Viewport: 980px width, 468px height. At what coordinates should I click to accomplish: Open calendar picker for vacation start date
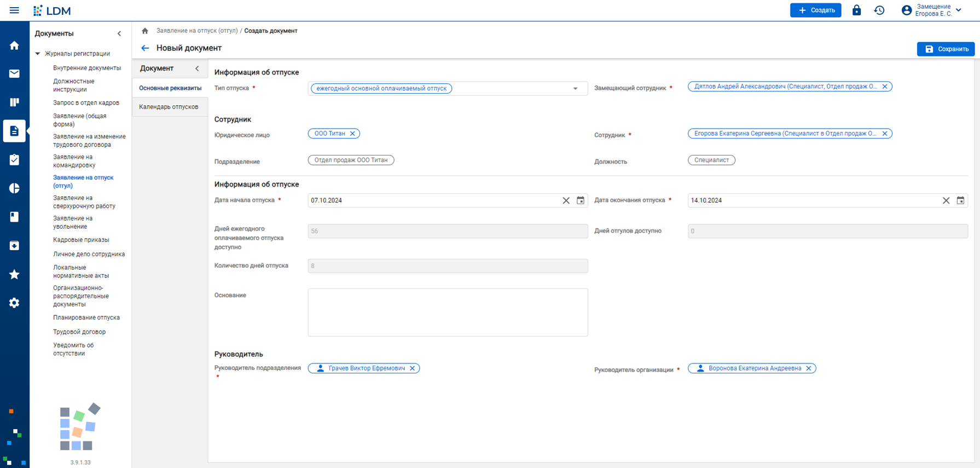pyautogui.click(x=581, y=200)
